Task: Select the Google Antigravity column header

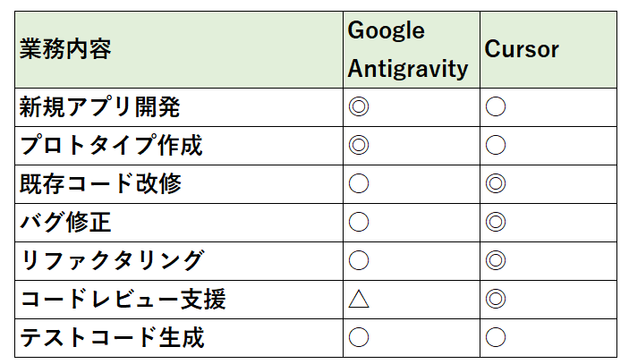Action: point(408,49)
